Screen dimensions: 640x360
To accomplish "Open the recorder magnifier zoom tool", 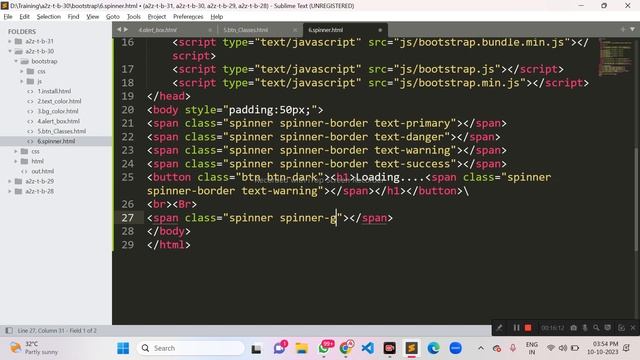I will point(596,327).
